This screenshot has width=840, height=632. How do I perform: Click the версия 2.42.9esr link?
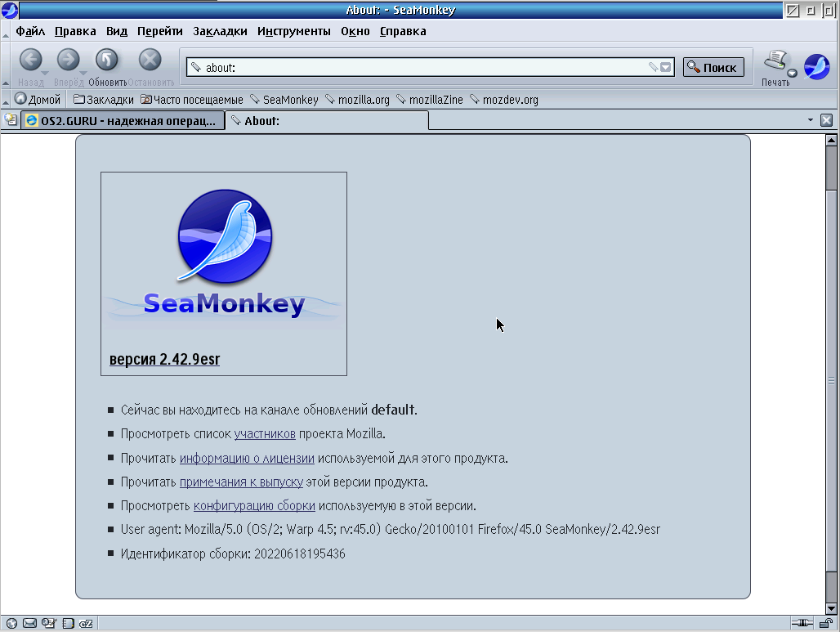click(x=164, y=359)
